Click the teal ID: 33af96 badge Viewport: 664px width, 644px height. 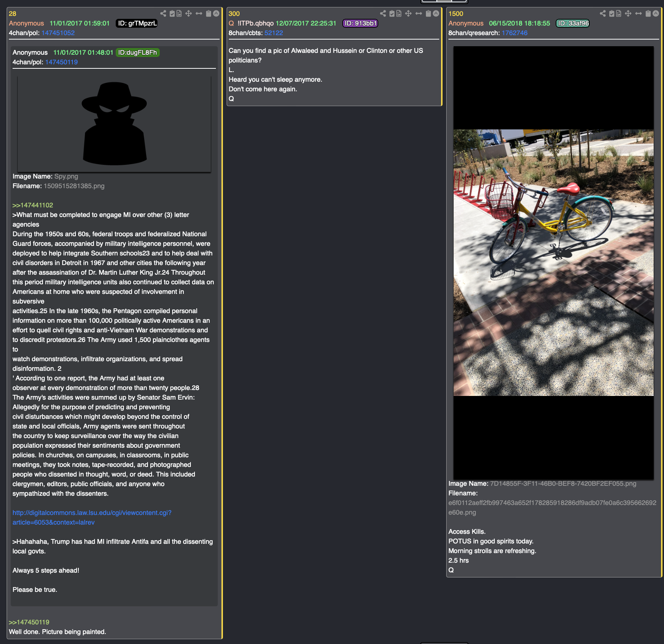click(x=573, y=23)
